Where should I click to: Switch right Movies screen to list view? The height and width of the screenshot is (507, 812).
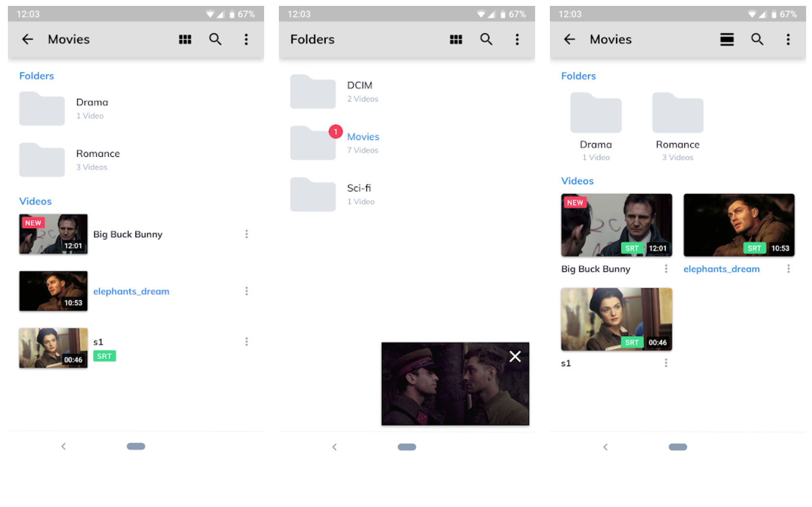pos(727,39)
